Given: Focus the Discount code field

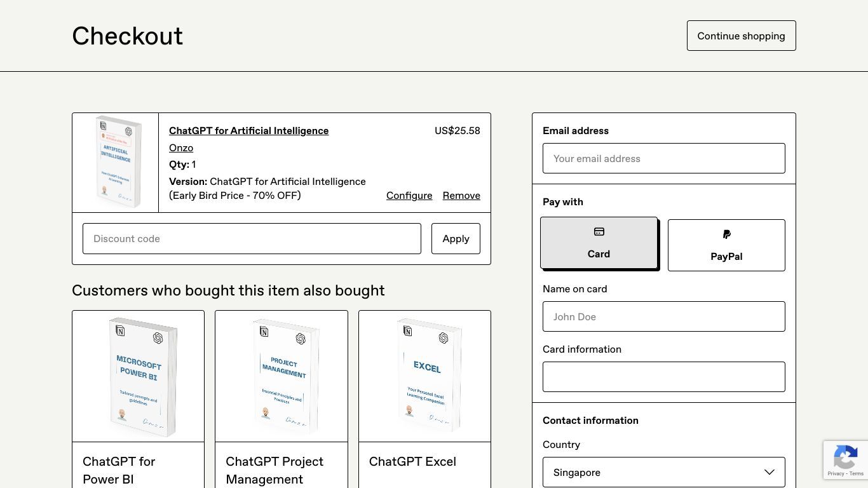Looking at the screenshot, I should coord(252,238).
